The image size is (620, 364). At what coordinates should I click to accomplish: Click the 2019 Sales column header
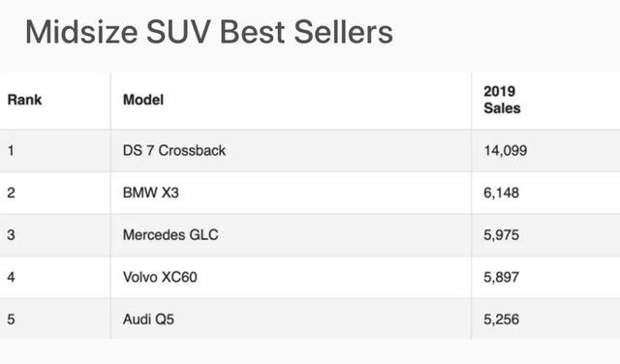[502, 100]
